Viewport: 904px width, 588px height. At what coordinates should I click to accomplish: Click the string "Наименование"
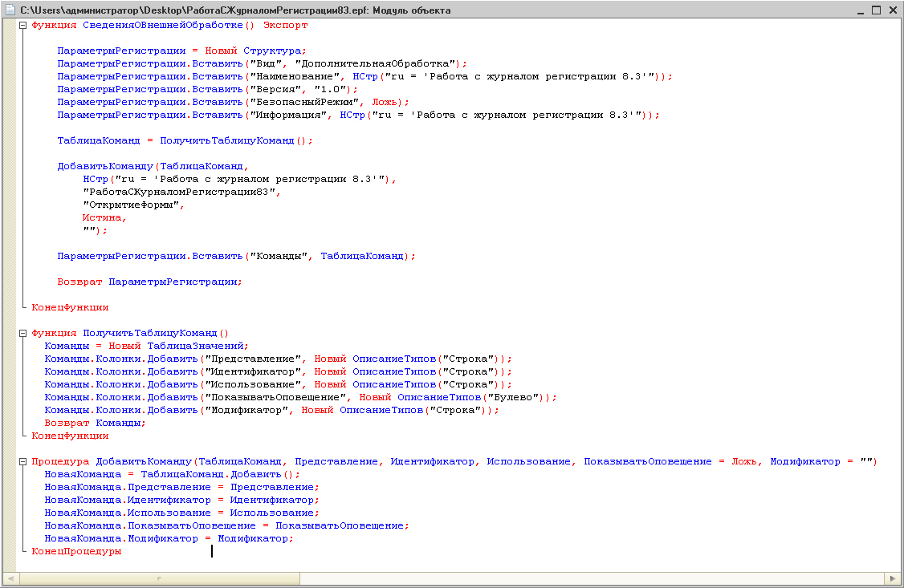[295, 76]
